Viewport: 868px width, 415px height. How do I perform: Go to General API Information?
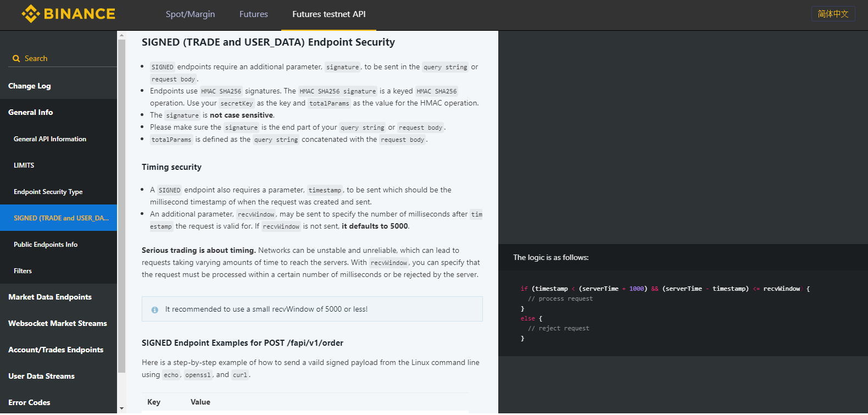[x=50, y=139]
